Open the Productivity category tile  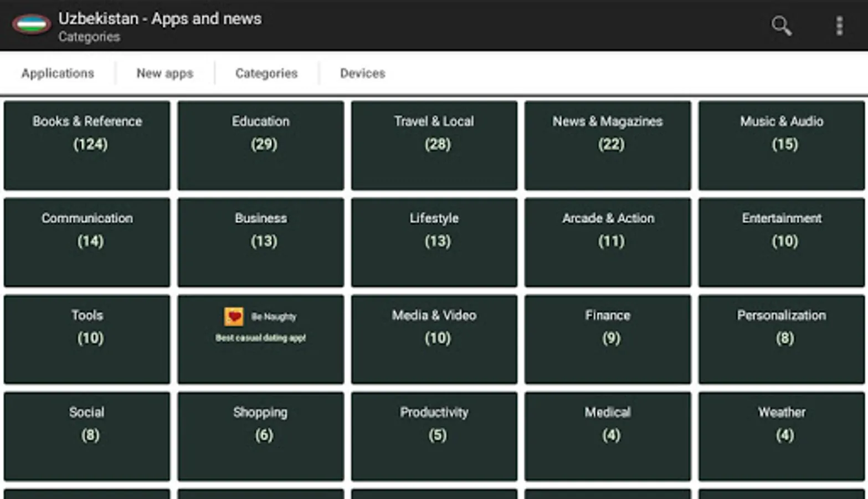[x=434, y=436]
